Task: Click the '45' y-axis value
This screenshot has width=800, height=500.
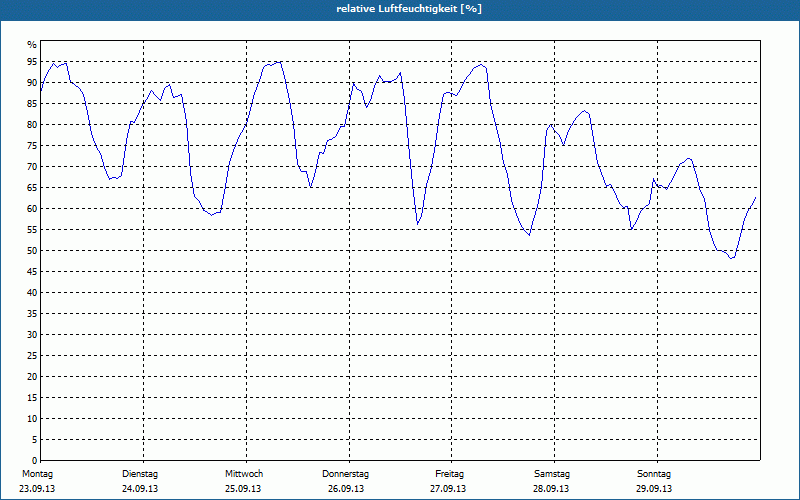Action: click(32, 271)
